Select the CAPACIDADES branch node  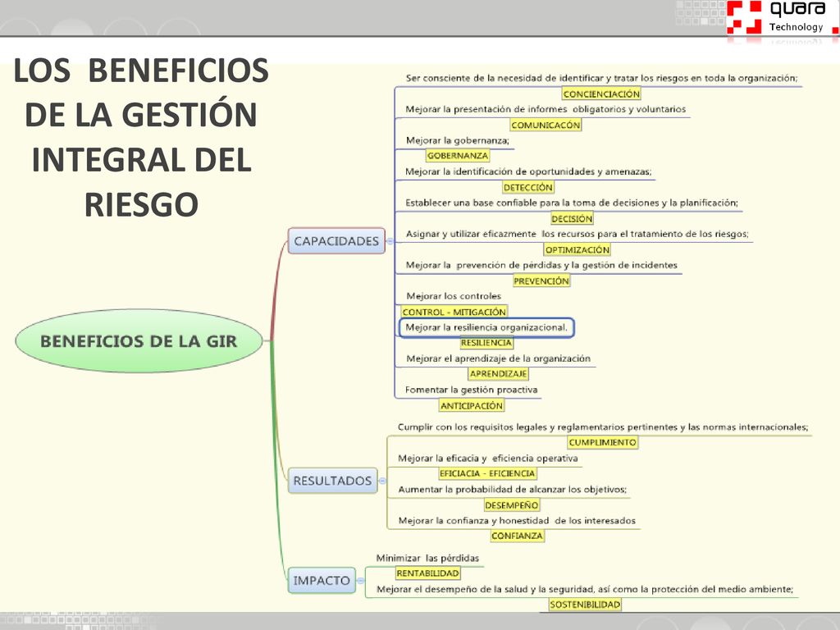click(336, 241)
